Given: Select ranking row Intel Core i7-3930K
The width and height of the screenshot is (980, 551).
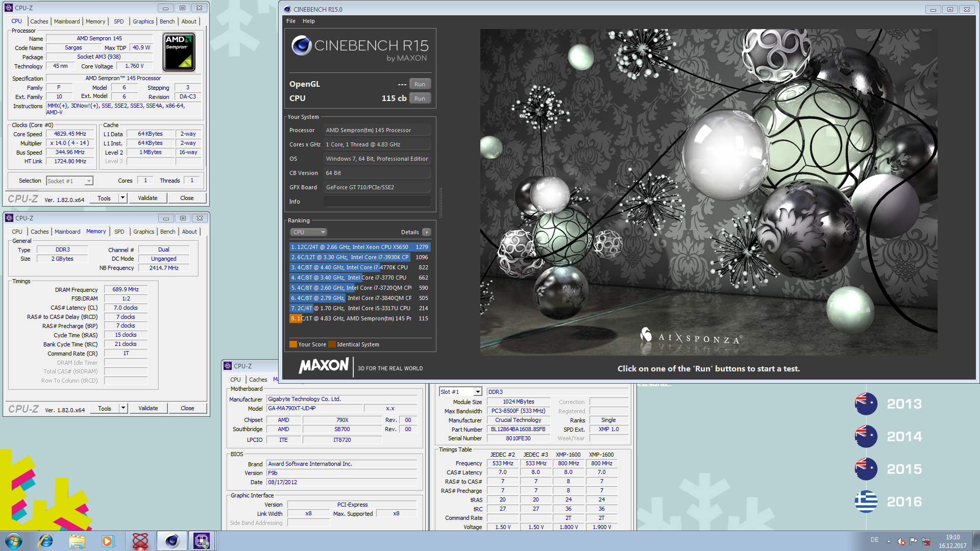Looking at the screenshot, I should (359, 257).
